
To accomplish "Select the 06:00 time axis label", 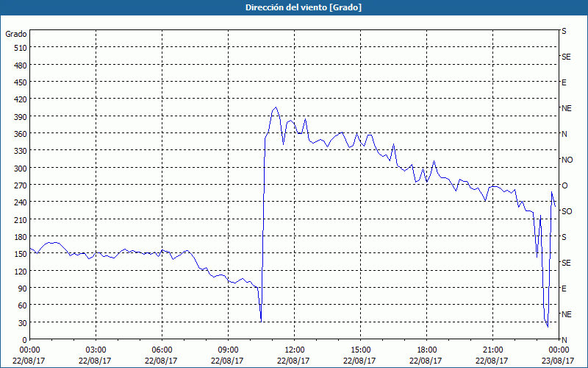I will (x=162, y=350).
